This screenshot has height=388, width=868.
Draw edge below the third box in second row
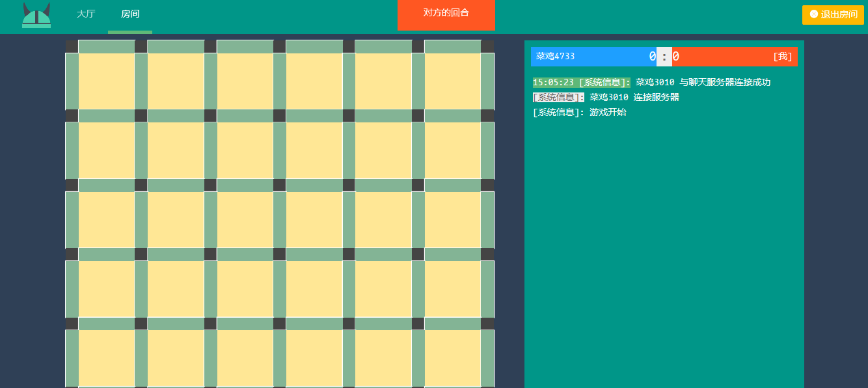245,185
